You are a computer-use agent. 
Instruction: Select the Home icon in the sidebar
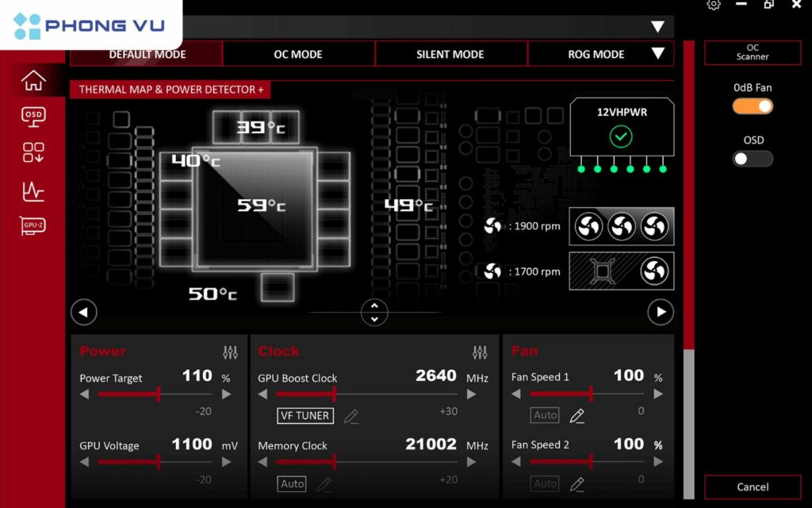tap(32, 79)
